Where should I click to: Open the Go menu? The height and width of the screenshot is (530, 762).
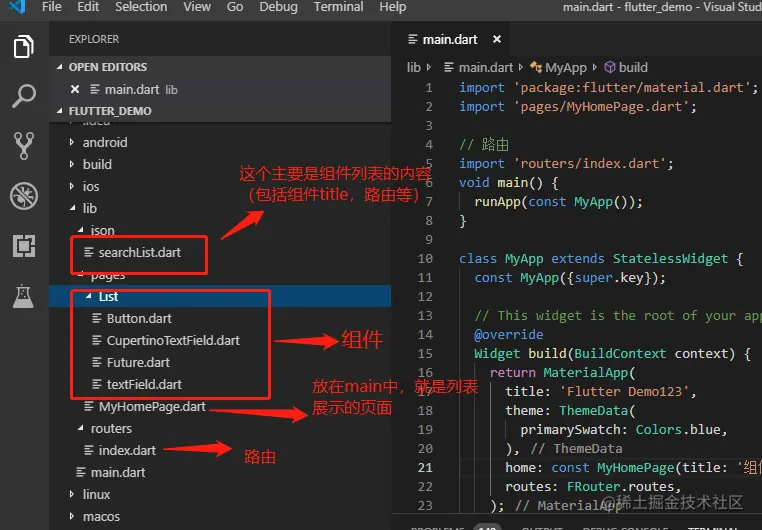(x=235, y=7)
